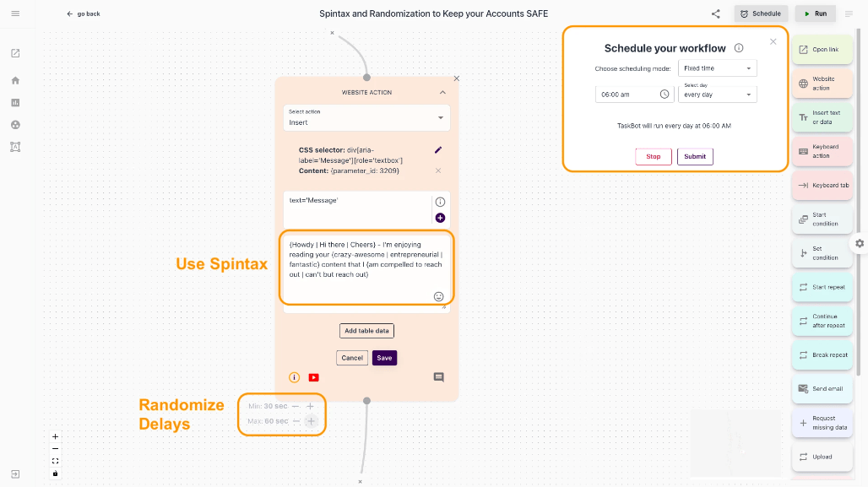Screen dimensions: 868x487
Task: Click the home icon in left sidebar
Action: click(15, 80)
